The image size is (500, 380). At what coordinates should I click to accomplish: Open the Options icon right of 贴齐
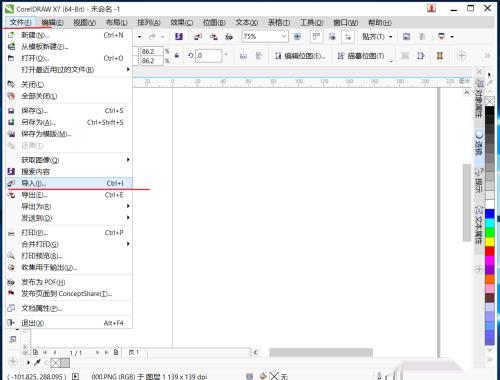tap(406, 37)
